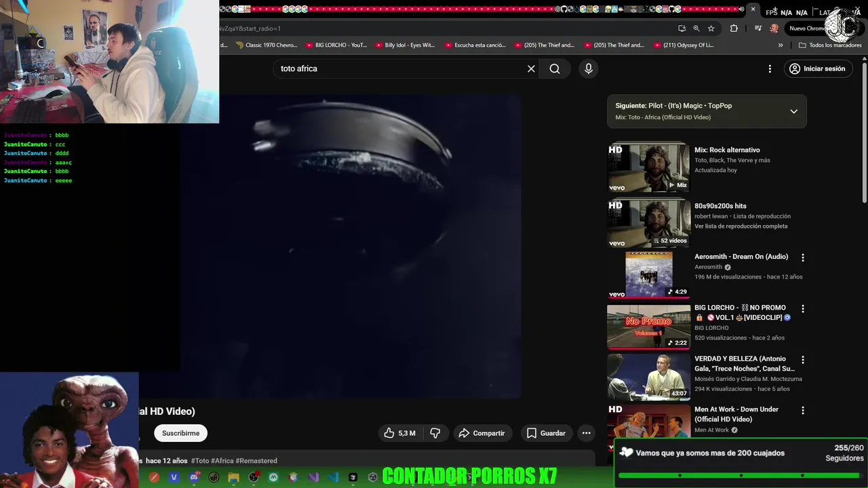Show hidden bookmarks overflow chevron

pyautogui.click(x=781, y=45)
